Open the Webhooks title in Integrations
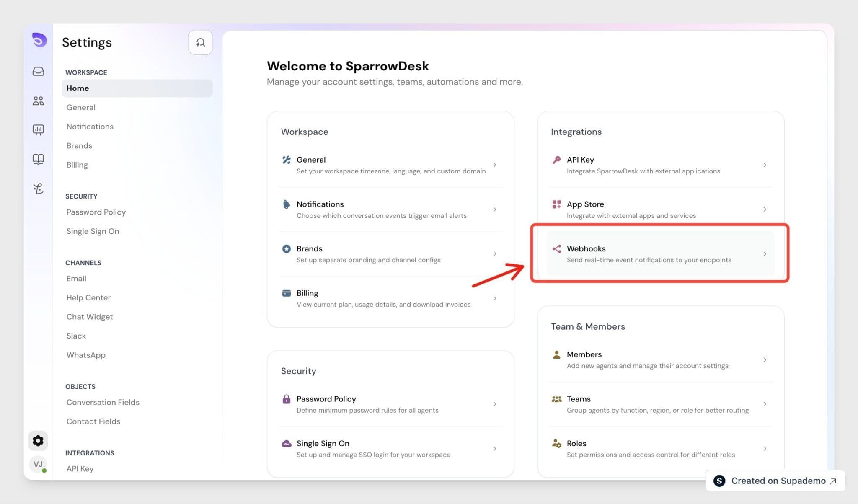 586,248
